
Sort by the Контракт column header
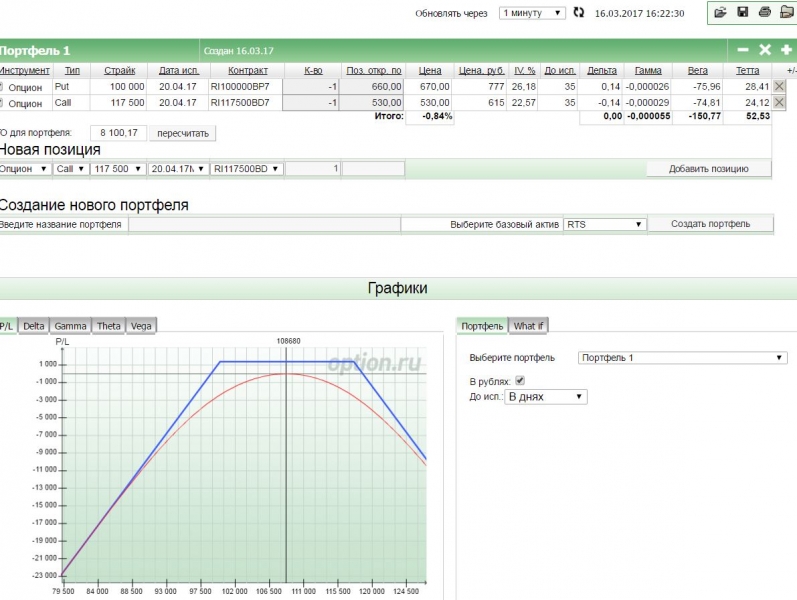248,70
